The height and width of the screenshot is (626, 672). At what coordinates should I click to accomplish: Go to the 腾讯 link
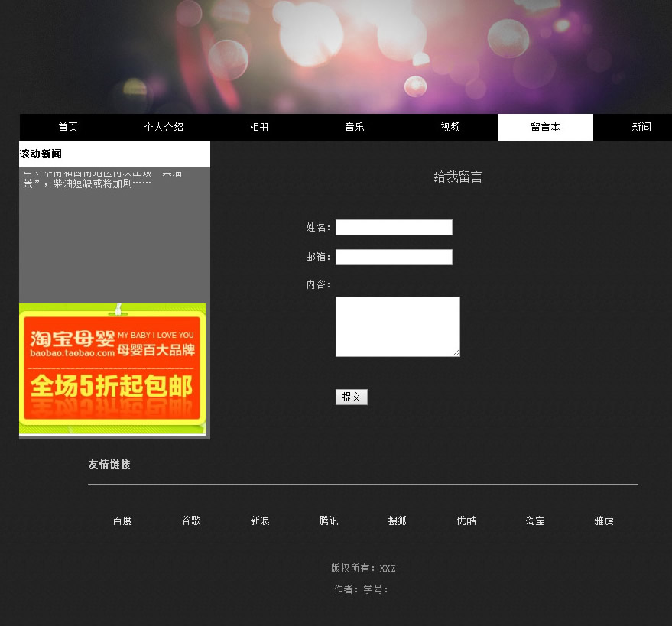(329, 521)
